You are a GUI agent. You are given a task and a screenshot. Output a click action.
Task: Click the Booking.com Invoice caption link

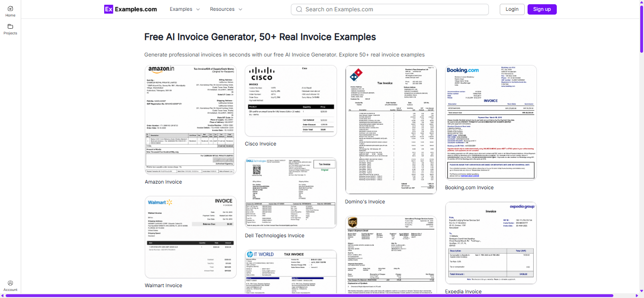coord(469,188)
